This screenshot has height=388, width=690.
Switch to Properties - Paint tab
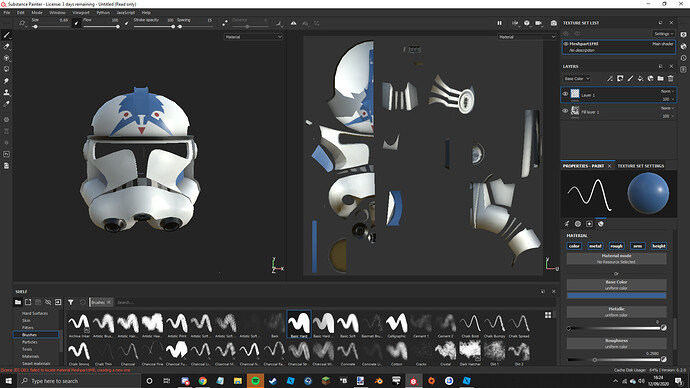click(x=584, y=166)
